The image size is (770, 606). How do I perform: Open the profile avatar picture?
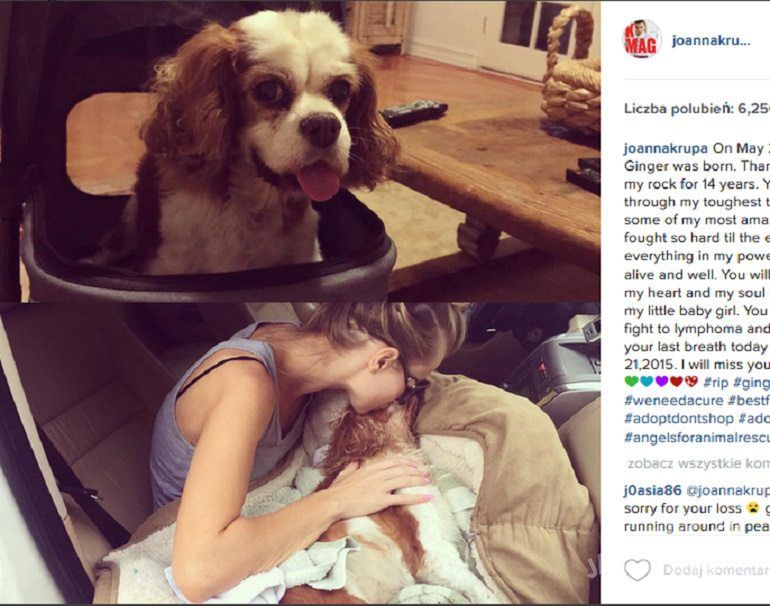(x=641, y=39)
